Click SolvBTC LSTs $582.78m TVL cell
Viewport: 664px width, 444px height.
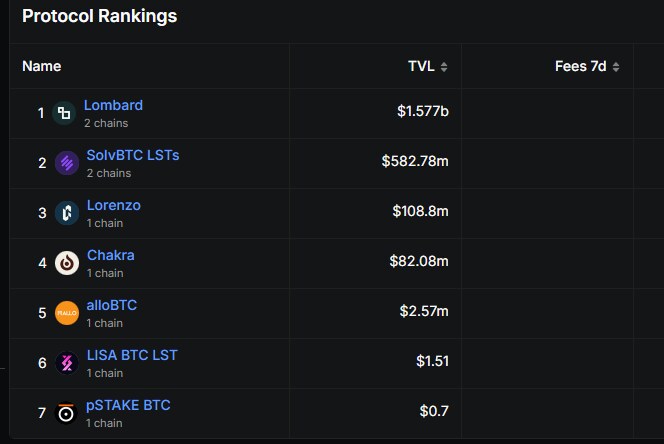415,161
